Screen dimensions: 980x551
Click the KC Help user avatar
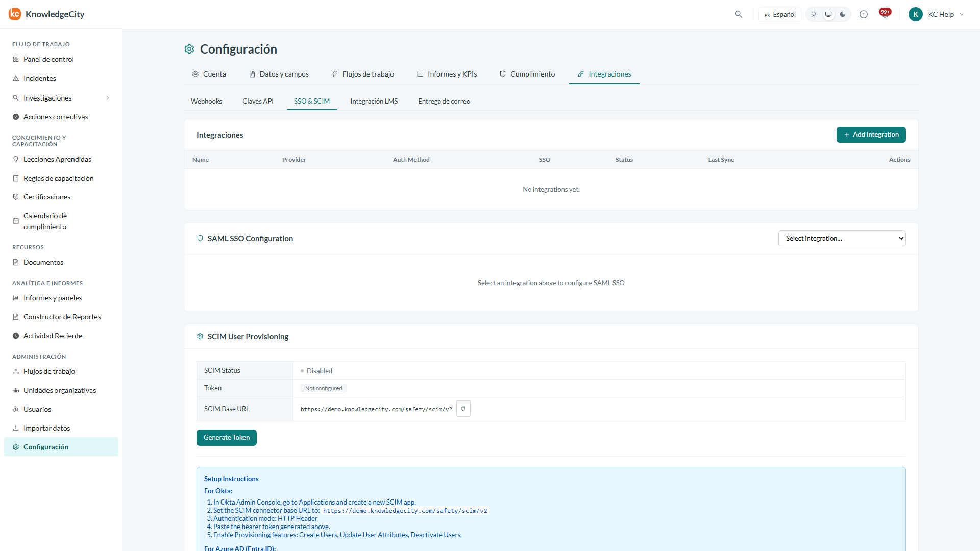916,14
